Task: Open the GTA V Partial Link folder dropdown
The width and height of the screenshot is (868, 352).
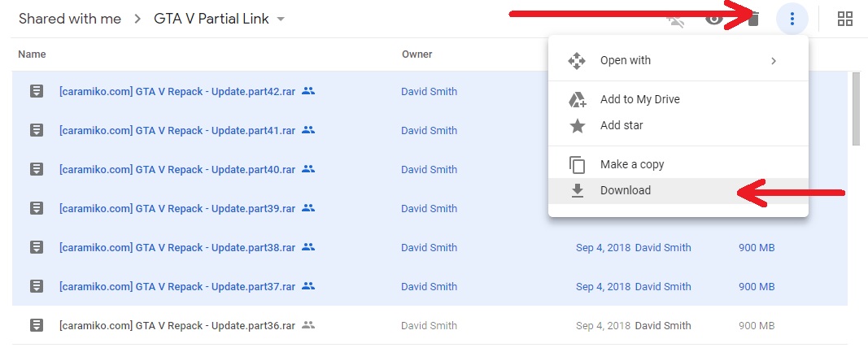Action: tap(281, 19)
